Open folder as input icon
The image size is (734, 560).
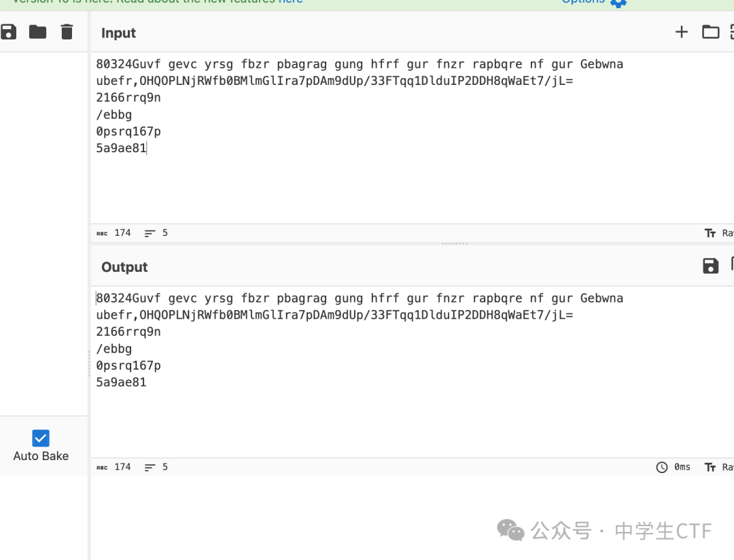(x=710, y=32)
